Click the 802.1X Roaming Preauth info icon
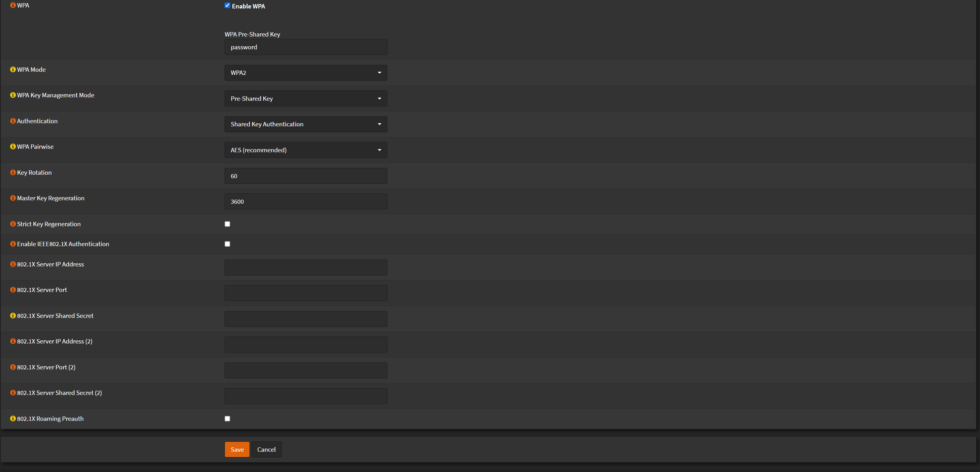The image size is (980, 472). click(x=12, y=418)
